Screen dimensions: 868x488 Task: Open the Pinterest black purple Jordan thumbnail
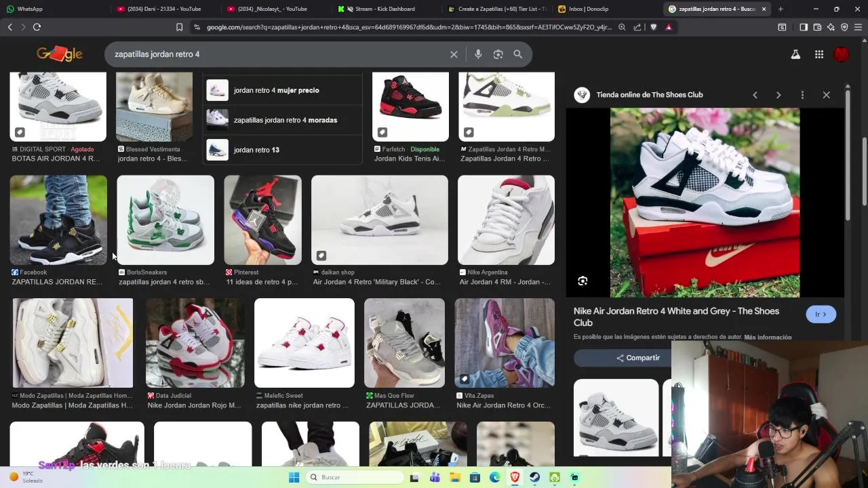(x=263, y=220)
